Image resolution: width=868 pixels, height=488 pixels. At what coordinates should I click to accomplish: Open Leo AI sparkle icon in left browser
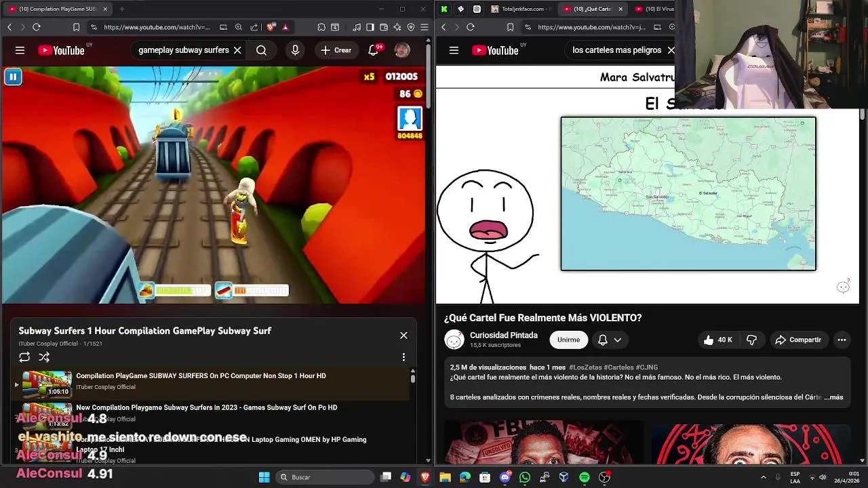click(397, 27)
